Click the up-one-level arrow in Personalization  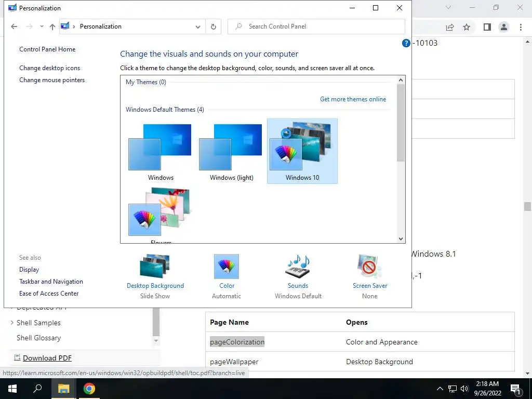[x=52, y=26]
